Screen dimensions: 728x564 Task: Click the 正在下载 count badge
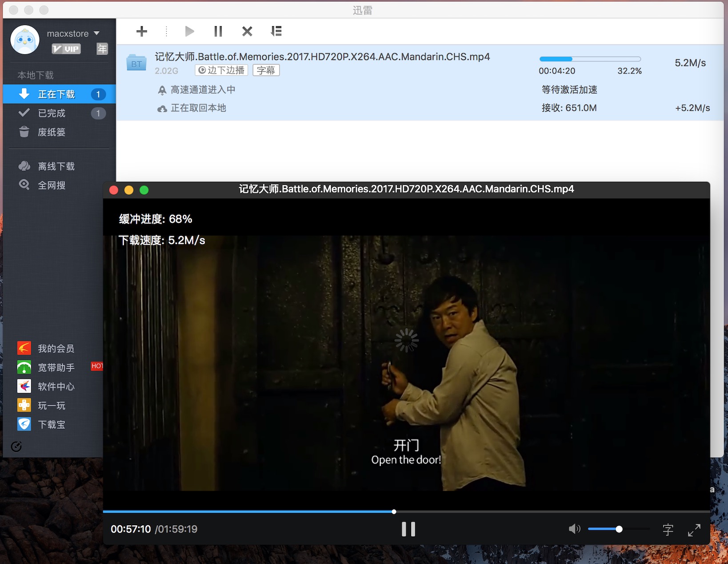[x=98, y=94]
